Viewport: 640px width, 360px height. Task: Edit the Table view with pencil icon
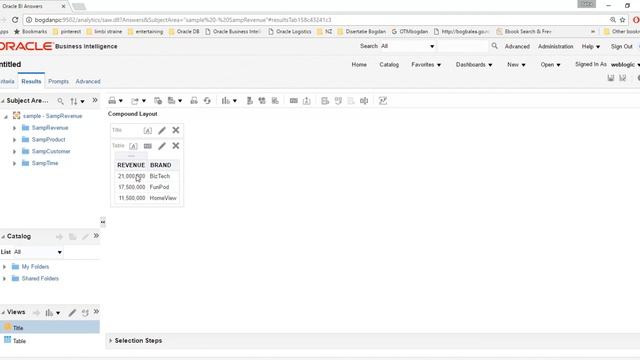tap(162, 146)
